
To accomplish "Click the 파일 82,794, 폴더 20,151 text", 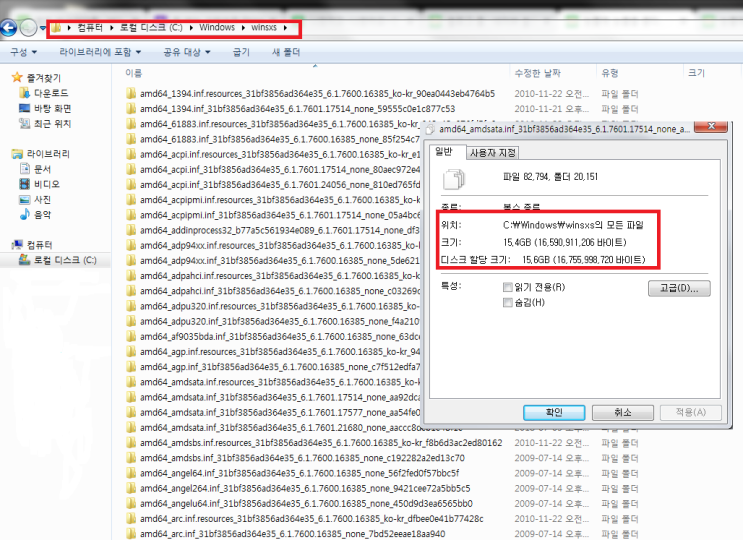I will 550,177.
